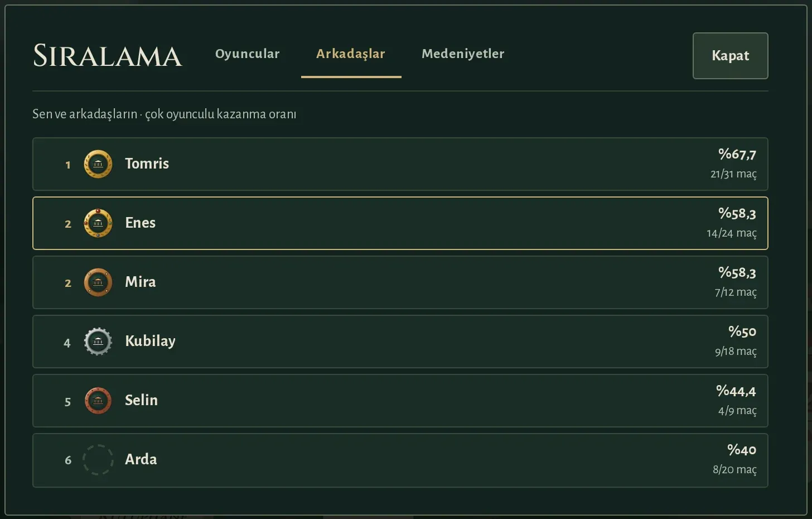Click Tomris's gold rank badge icon
The image size is (812, 519).
point(98,164)
